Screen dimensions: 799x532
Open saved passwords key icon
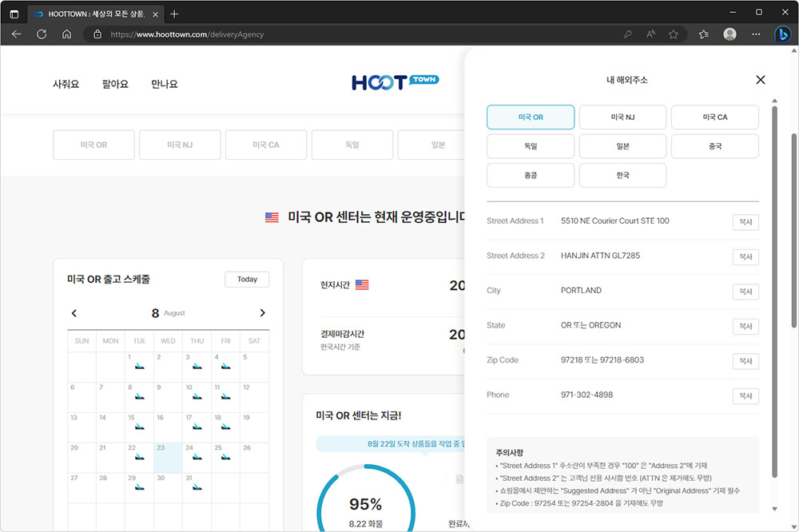(628, 34)
